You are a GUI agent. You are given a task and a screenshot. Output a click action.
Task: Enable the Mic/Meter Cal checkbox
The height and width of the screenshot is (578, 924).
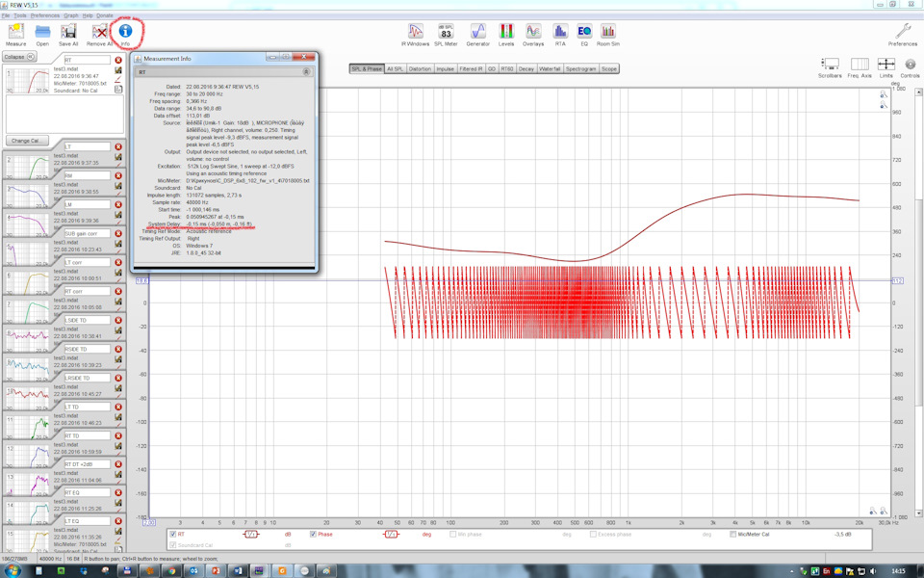tap(732, 535)
